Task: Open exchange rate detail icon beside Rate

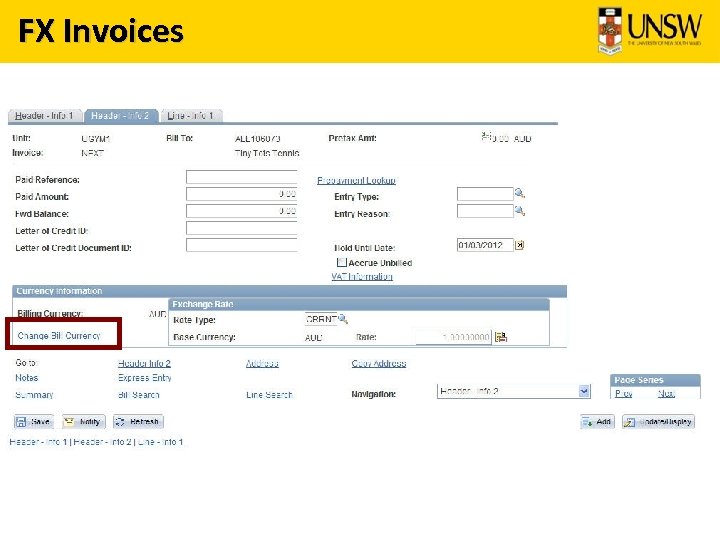Action: coord(501,337)
